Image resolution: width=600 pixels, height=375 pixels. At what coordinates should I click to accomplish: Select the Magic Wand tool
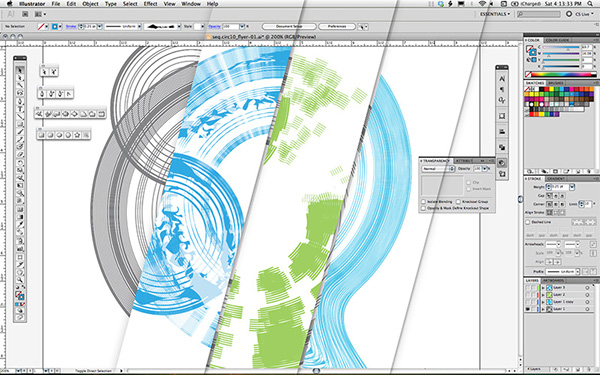tap(20, 86)
